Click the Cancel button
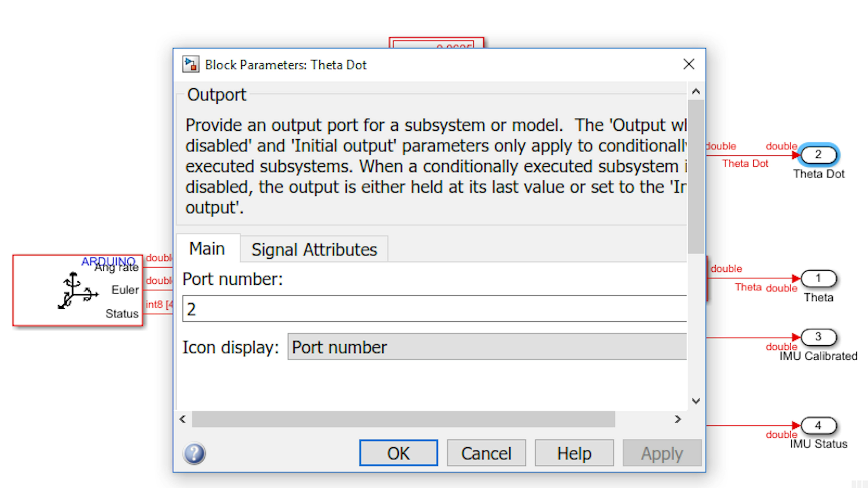Screen dimensions: 868x488 pyautogui.click(x=486, y=453)
